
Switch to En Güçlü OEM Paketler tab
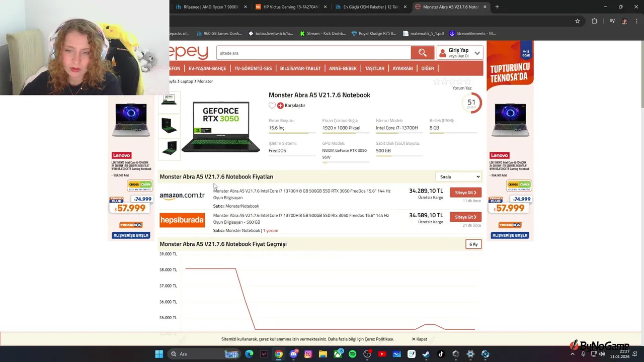pos(371,7)
